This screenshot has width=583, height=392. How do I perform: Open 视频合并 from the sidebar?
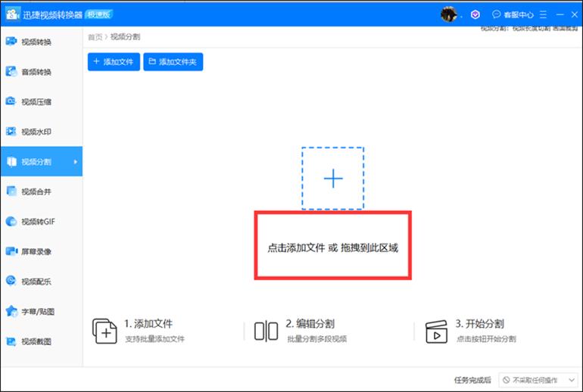click(41, 191)
